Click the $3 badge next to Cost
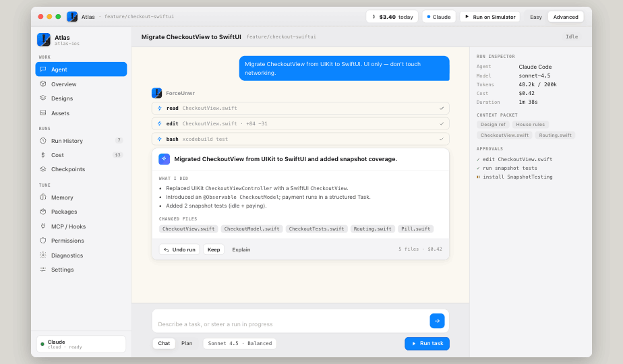The height and width of the screenshot is (364, 623). tap(117, 154)
